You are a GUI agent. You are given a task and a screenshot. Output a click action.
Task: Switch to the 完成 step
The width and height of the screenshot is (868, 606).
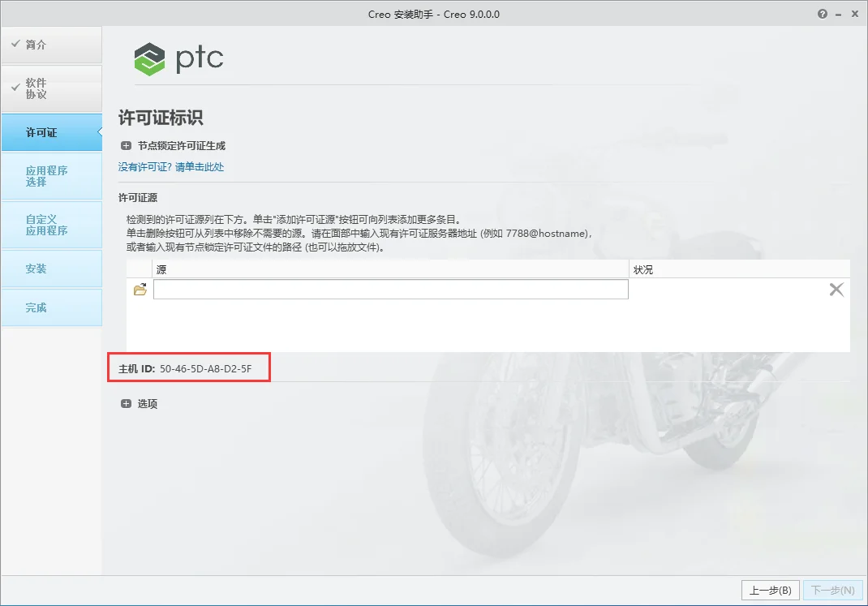point(51,307)
